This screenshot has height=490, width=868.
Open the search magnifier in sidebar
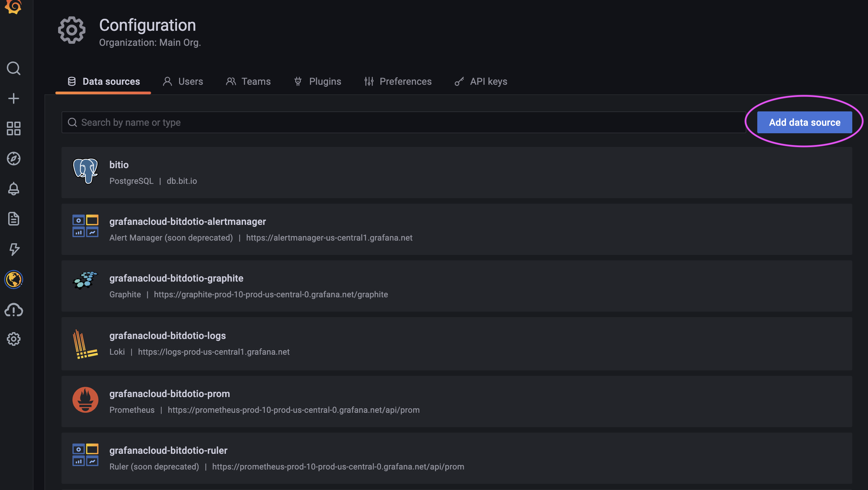14,68
